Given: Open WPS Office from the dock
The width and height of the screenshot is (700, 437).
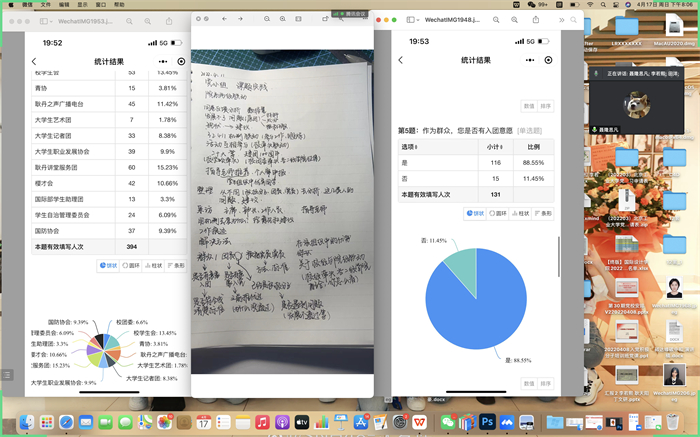Looking at the screenshot, I should (x=419, y=422).
